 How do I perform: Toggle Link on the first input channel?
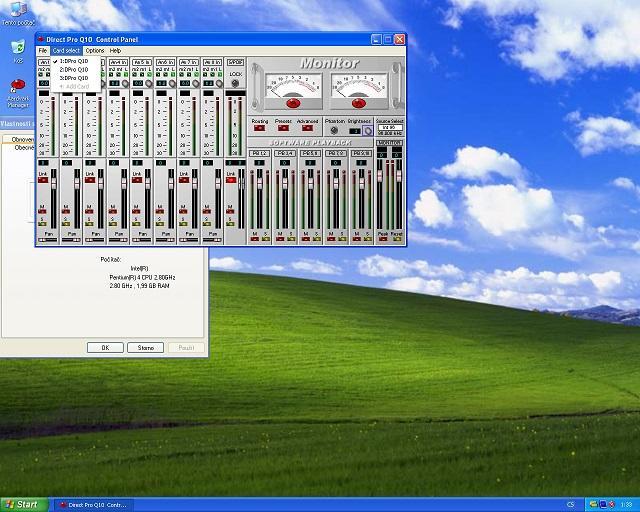42,180
